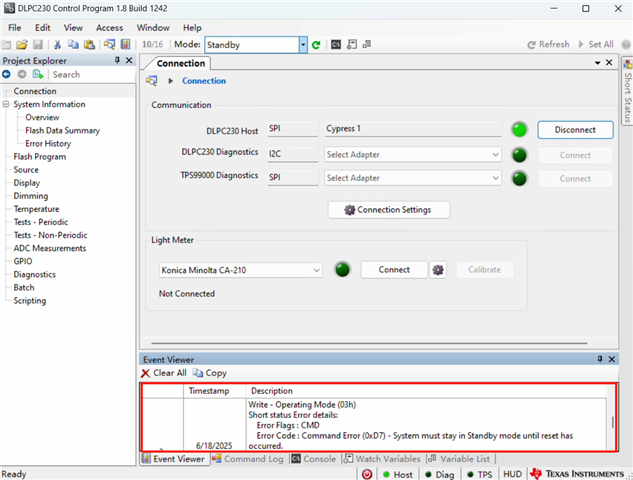633x480 pixels.
Task: Click the Copy icon in the main toolbar
Action: [x=73, y=44]
